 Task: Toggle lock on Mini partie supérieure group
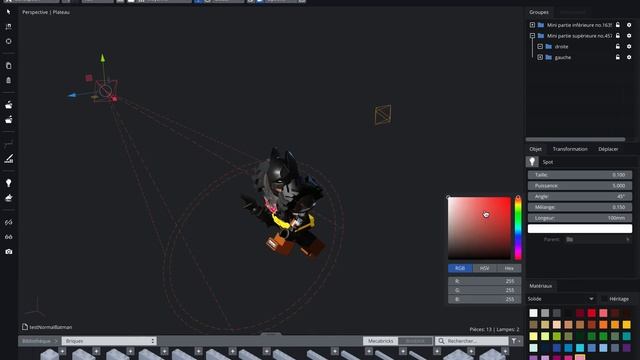[618, 36]
